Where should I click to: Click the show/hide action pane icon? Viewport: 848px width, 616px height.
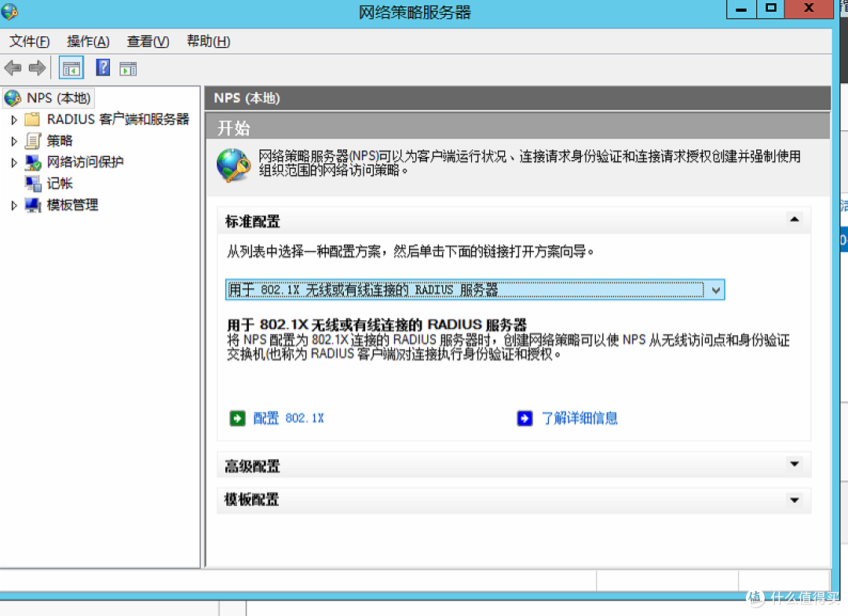(x=127, y=67)
